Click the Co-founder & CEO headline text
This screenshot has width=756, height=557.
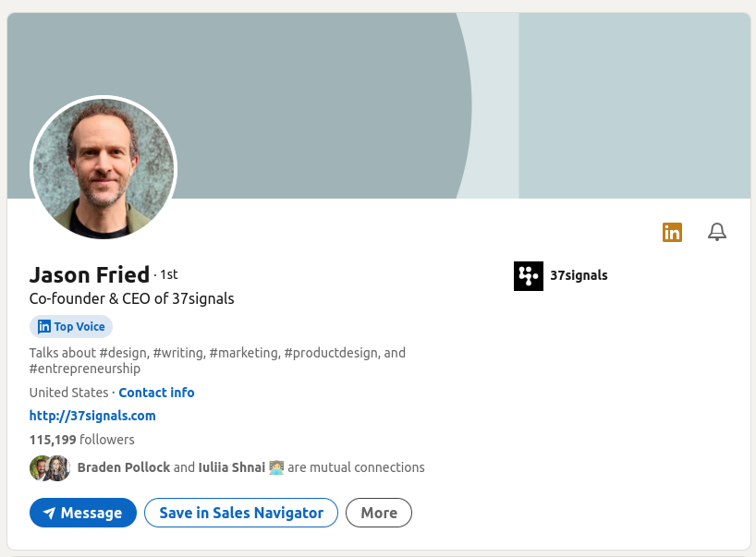point(131,298)
